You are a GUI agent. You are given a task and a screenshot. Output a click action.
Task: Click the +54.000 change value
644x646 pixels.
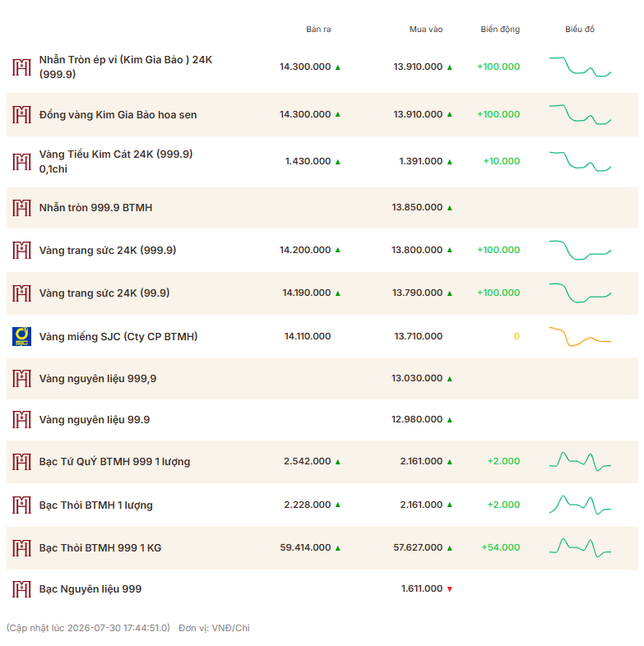click(x=501, y=547)
